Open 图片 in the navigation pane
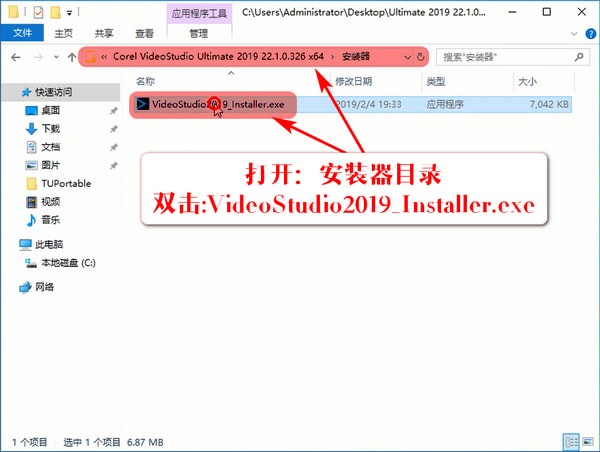The height and width of the screenshot is (452, 600). [x=51, y=165]
